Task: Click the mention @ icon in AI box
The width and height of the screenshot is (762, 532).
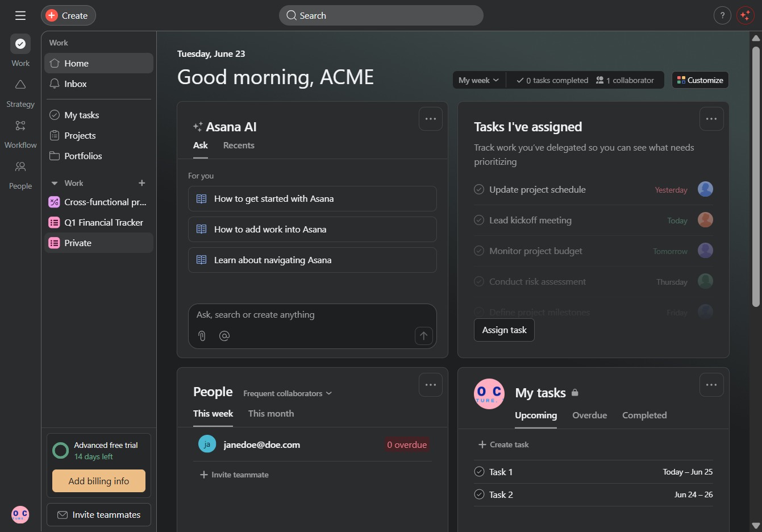Action: (224, 336)
